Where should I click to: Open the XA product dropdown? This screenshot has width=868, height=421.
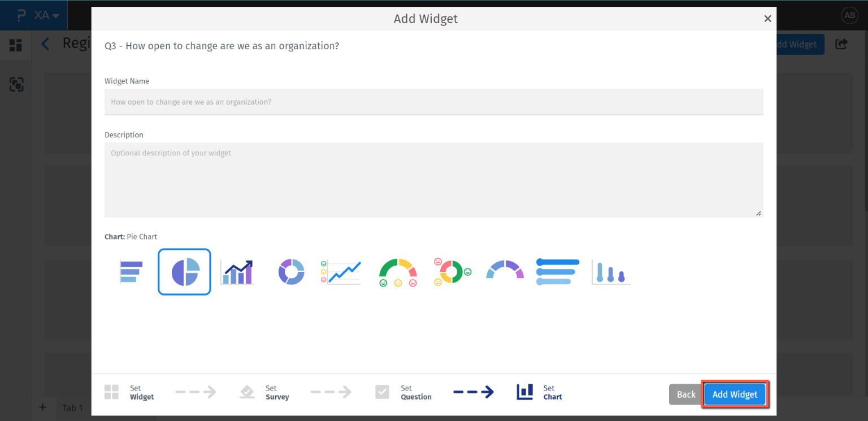point(47,15)
